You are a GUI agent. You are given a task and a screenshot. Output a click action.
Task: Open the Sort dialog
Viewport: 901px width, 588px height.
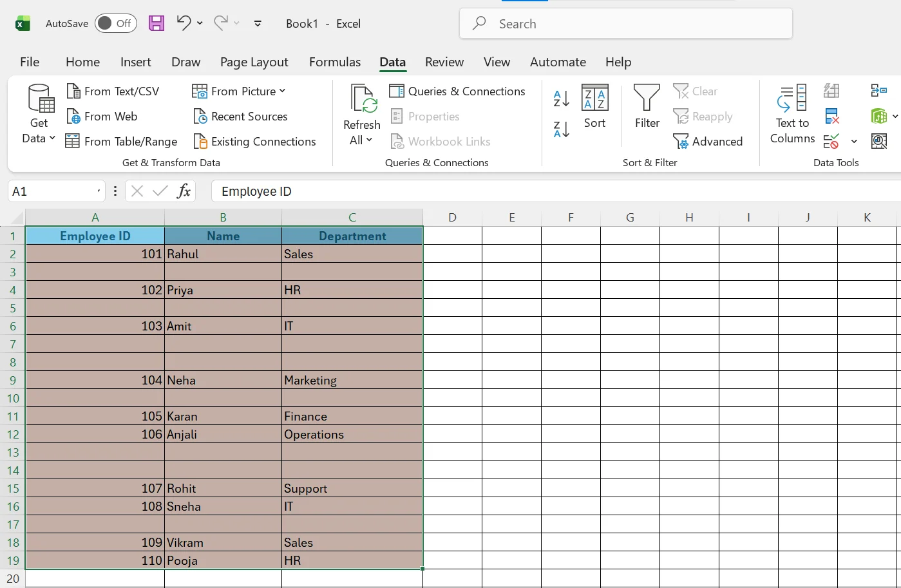click(x=595, y=107)
